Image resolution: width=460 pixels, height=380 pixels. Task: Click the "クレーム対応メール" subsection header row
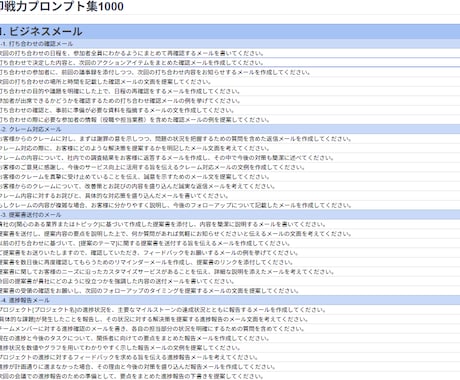click(230, 129)
